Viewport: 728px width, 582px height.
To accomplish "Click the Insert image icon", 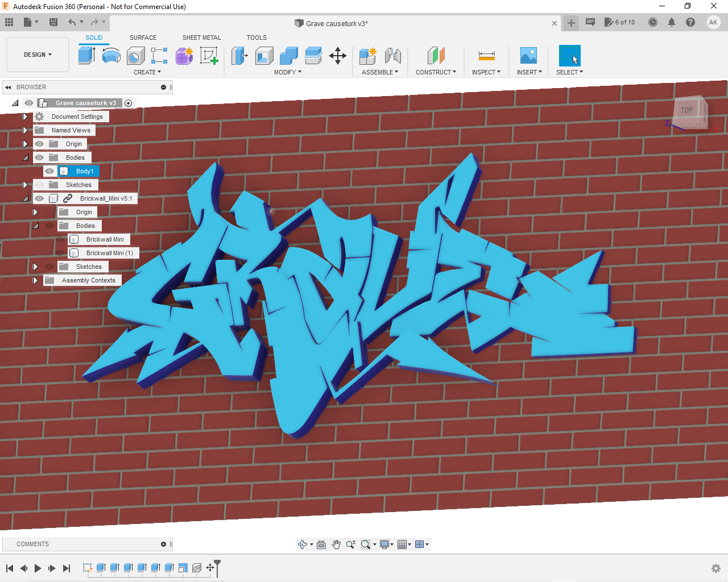I will pos(528,56).
